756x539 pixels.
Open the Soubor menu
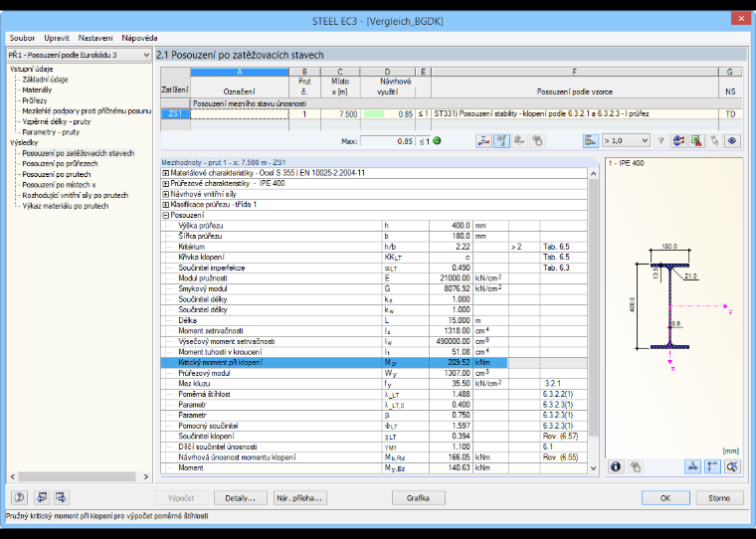[22, 38]
